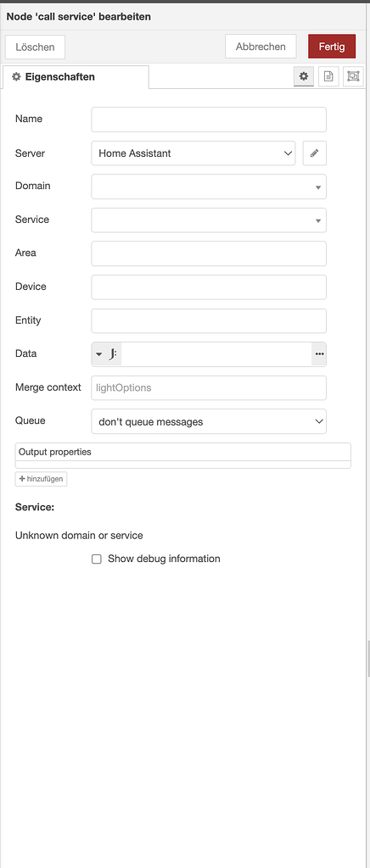Image resolution: width=370 pixels, height=868 pixels.
Task: Switch to the Eigenschaften tab
Action: tap(76, 77)
